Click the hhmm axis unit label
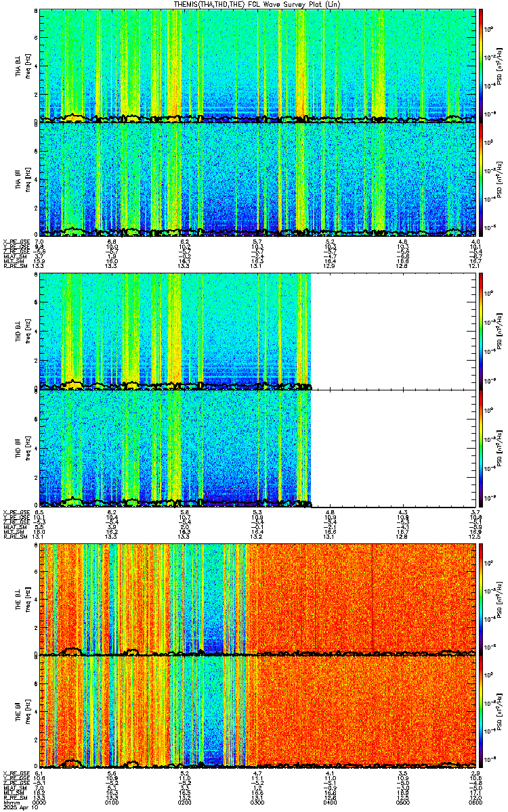The height and width of the screenshot is (812, 508). pos(10,802)
